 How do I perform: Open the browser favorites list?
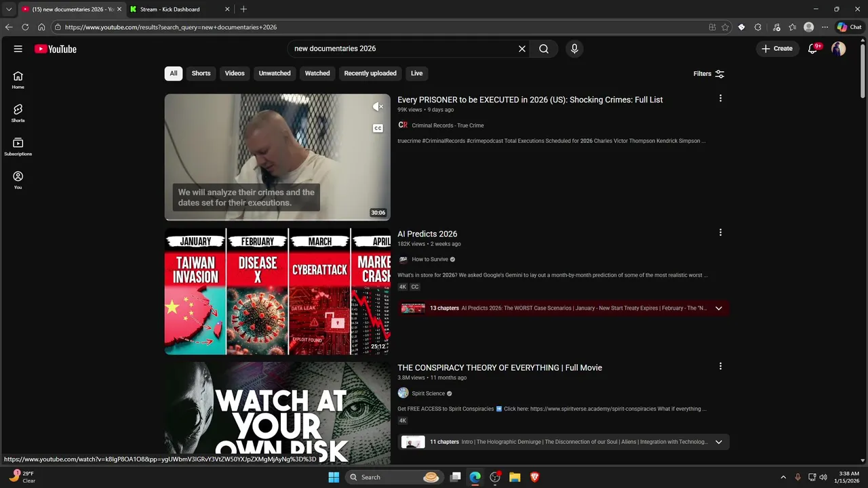[x=793, y=27]
